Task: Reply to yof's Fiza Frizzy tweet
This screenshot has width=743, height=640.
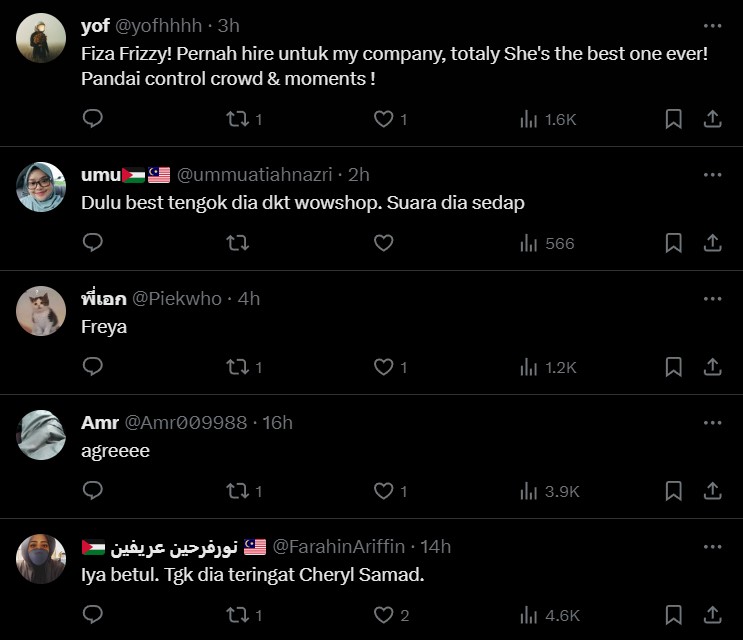Action: click(x=93, y=119)
